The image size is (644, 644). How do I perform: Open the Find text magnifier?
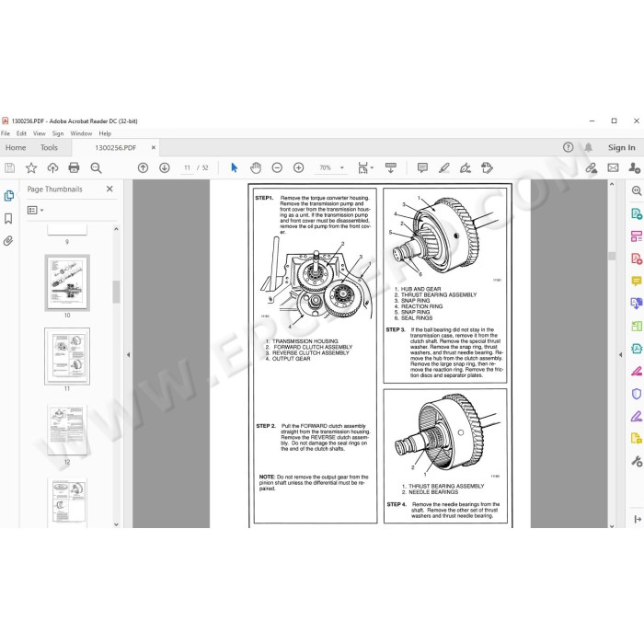click(x=96, y=167)
